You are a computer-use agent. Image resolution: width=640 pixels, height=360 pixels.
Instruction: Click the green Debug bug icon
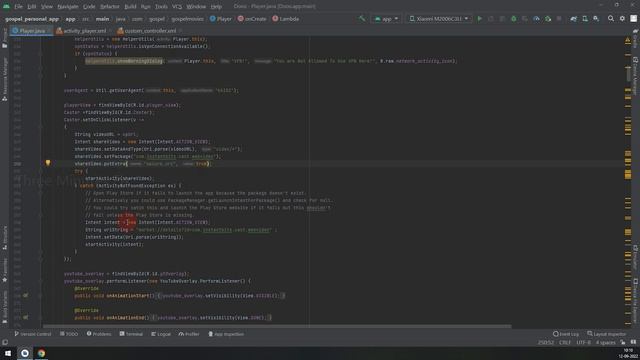click(x=513, y=19)
